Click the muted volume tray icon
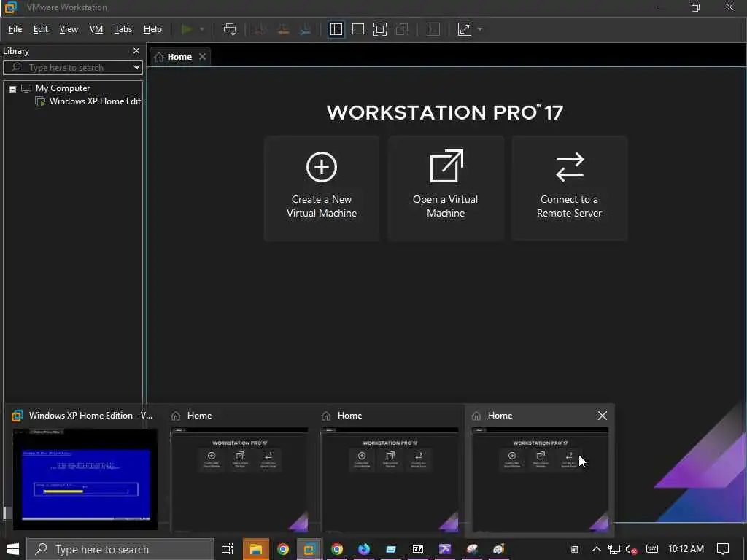Screen dimensions: 747x560 click(632, 549)
